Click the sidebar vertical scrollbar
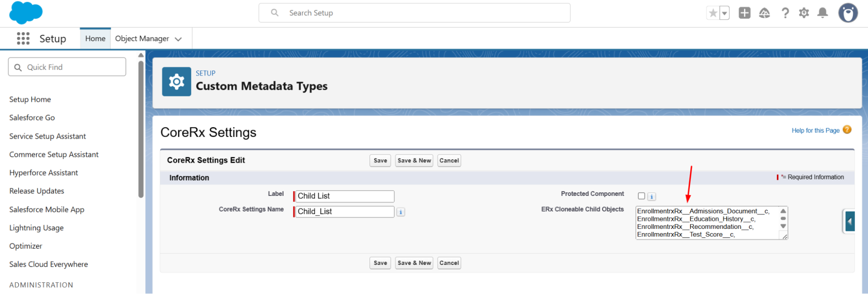This screenshot has width=868, height=294. coord(141,130)
